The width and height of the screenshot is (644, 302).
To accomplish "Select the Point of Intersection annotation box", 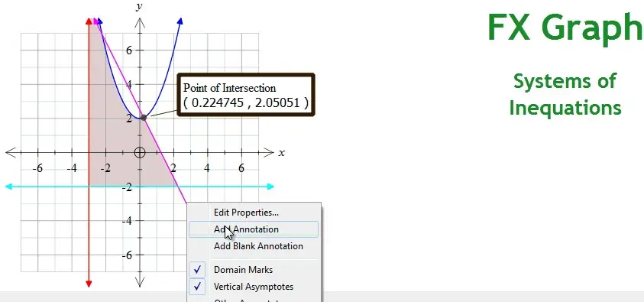I will click(246, 95).
